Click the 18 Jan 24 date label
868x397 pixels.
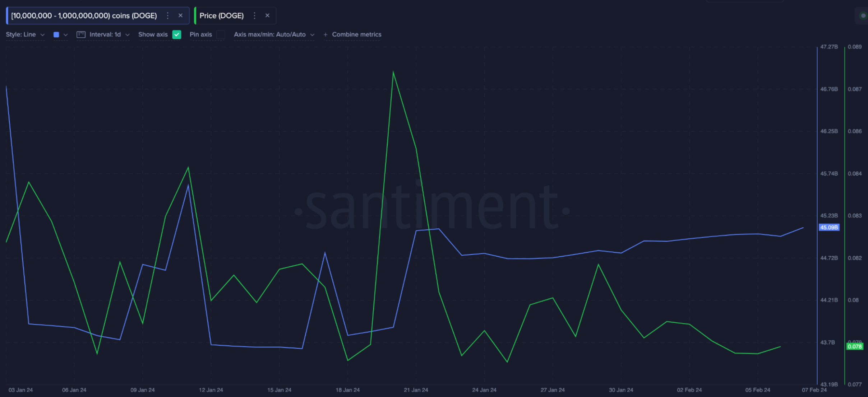tap(347, 390)
